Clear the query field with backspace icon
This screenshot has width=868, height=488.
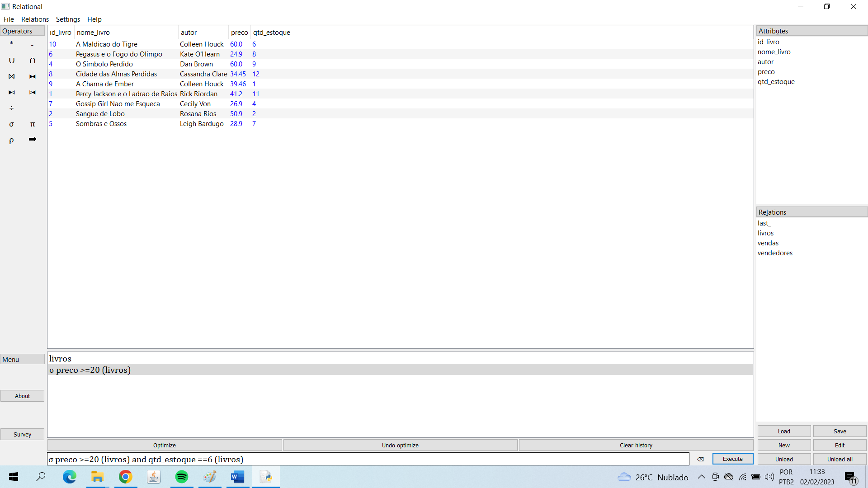coord(700,459)
